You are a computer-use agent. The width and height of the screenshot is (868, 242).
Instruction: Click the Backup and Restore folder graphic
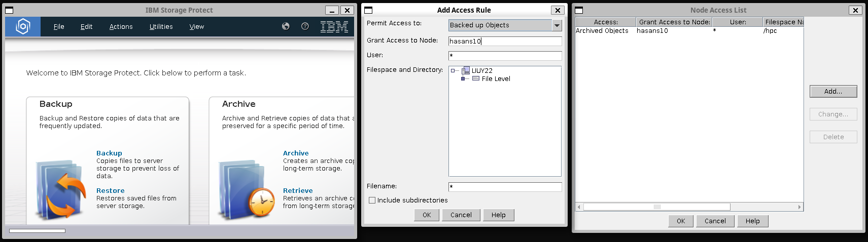tap(61, 189)
